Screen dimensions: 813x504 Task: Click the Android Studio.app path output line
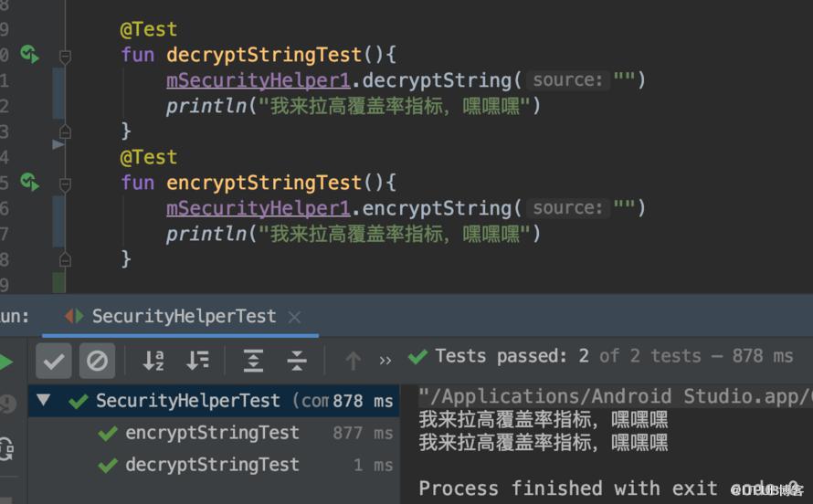tap(616, 396)
